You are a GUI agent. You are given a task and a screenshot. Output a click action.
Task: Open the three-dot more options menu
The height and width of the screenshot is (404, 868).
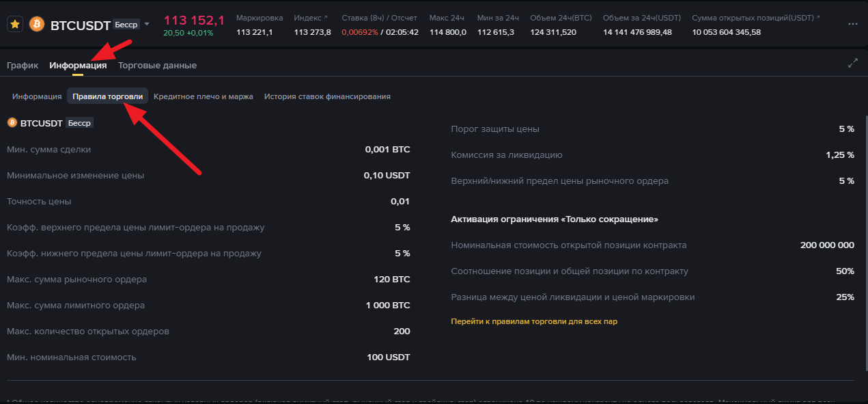[x=852, y=24]
